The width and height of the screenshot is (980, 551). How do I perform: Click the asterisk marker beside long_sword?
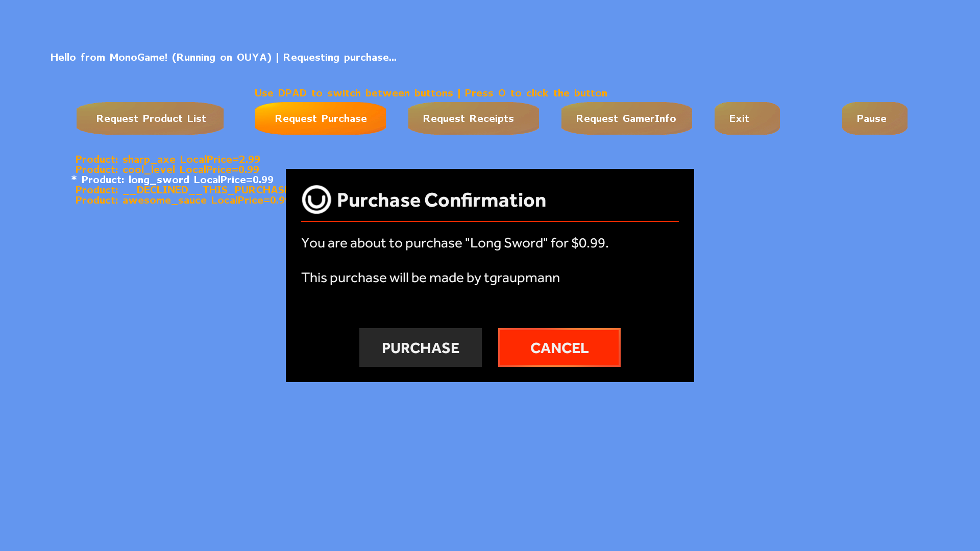coord(74,179)
